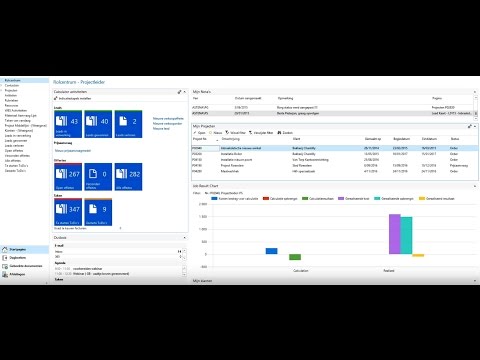
Task: Select Contacten in the navigation list
Action: 12,85
